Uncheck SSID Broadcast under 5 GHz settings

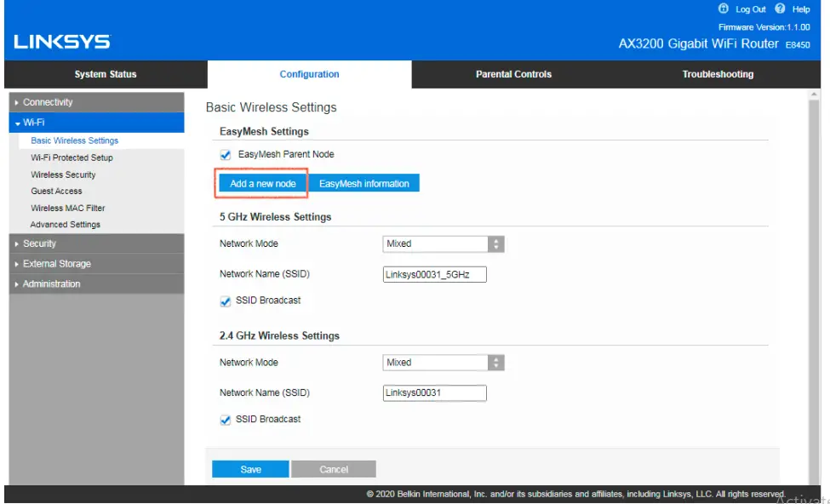225,300
